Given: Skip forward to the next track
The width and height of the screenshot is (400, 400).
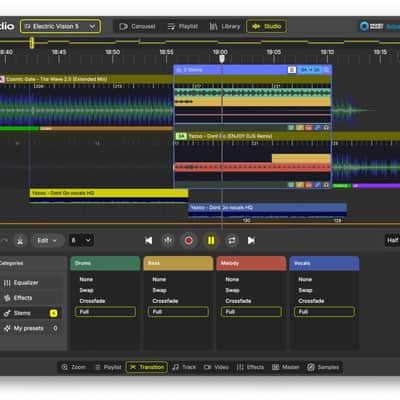Looking at the screenshot, I should point(251,240).
